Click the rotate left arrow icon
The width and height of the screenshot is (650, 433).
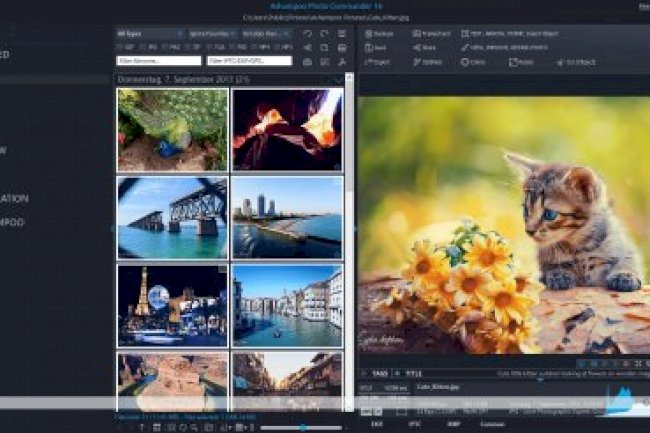(307, 33)
